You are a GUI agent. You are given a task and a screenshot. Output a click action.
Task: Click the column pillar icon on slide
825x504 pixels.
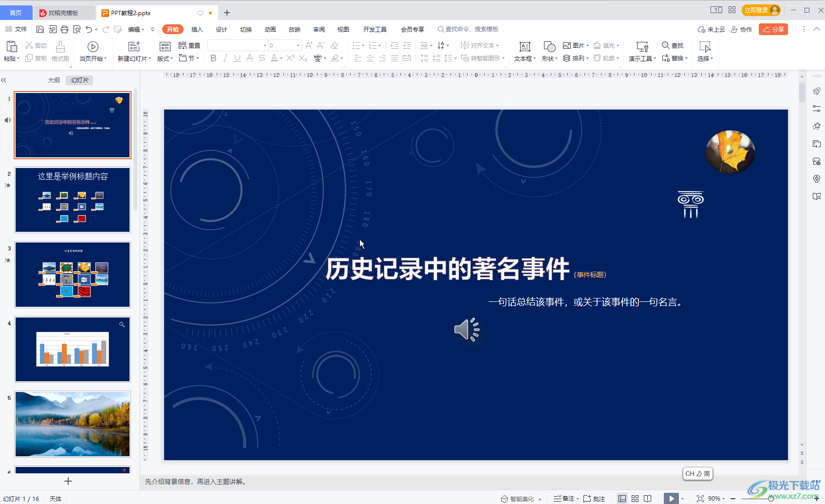point(691,205)
